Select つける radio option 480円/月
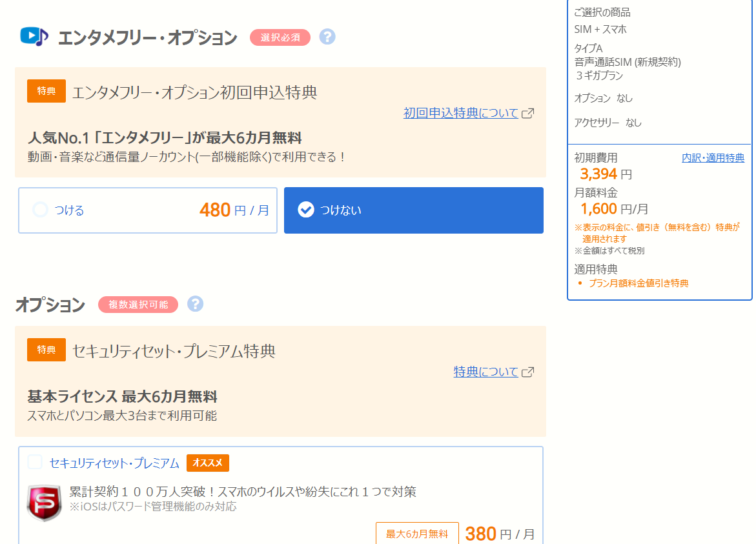This screenshot has width=756, height=544. [x=148, y=210]
